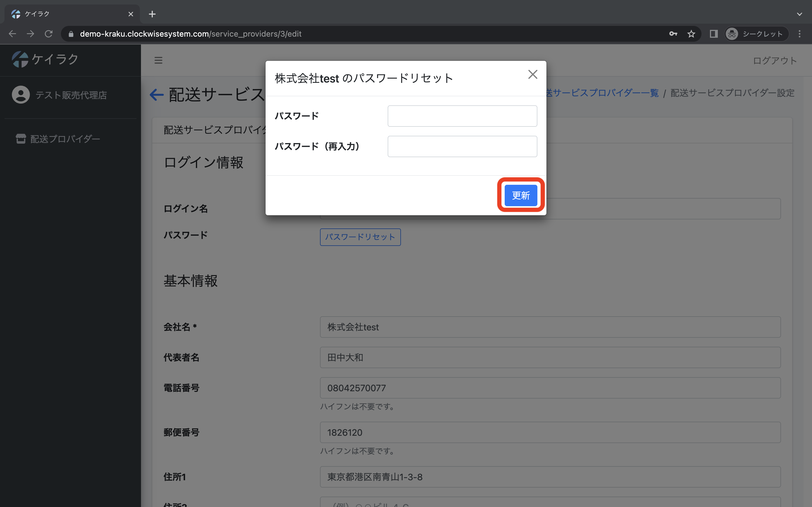Image resolution: width=812 pixels, height=507 pixels.
Task: Click the user avatar icon in sidebar
Action: coord(21,95)
